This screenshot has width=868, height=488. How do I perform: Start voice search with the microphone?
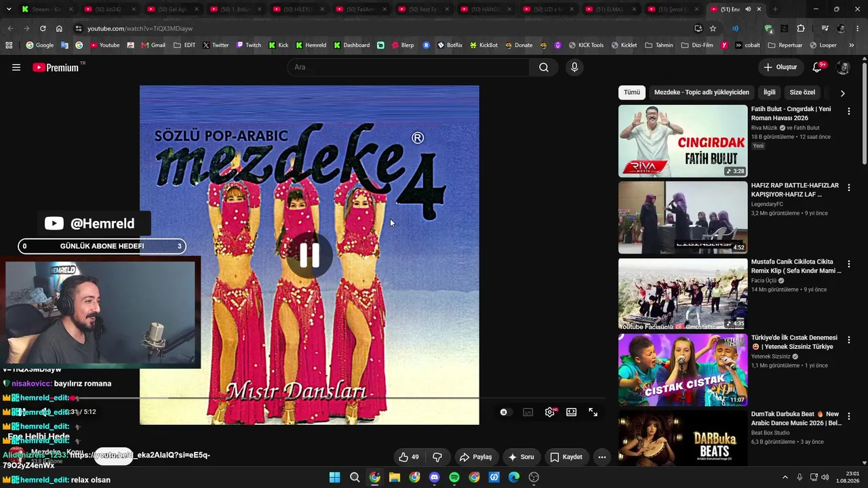pyautogui.click(x=574, y=67)
